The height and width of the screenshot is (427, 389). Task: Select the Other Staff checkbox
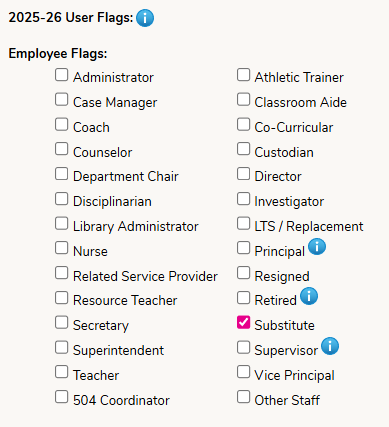243,397
